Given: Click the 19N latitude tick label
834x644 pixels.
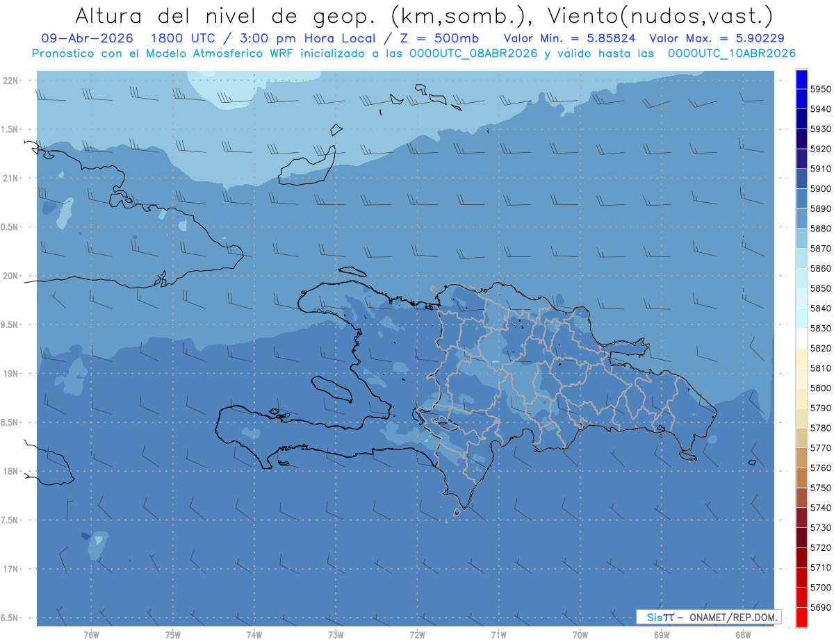Looking at the screenshot, I should [x=11, y=373].
